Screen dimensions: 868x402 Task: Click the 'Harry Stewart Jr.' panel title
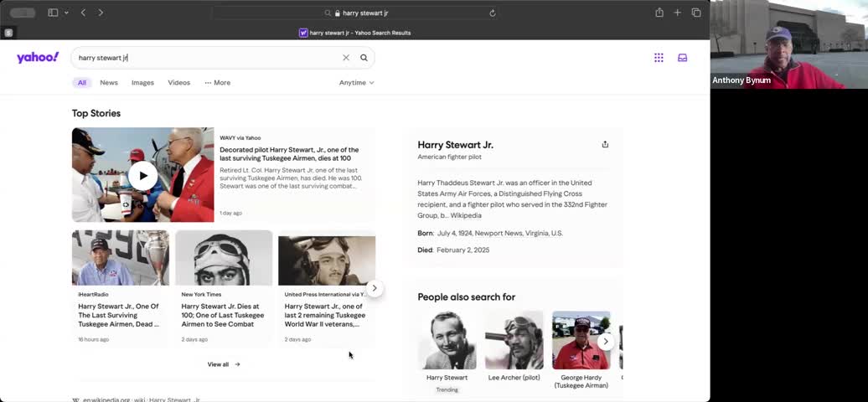455,145
